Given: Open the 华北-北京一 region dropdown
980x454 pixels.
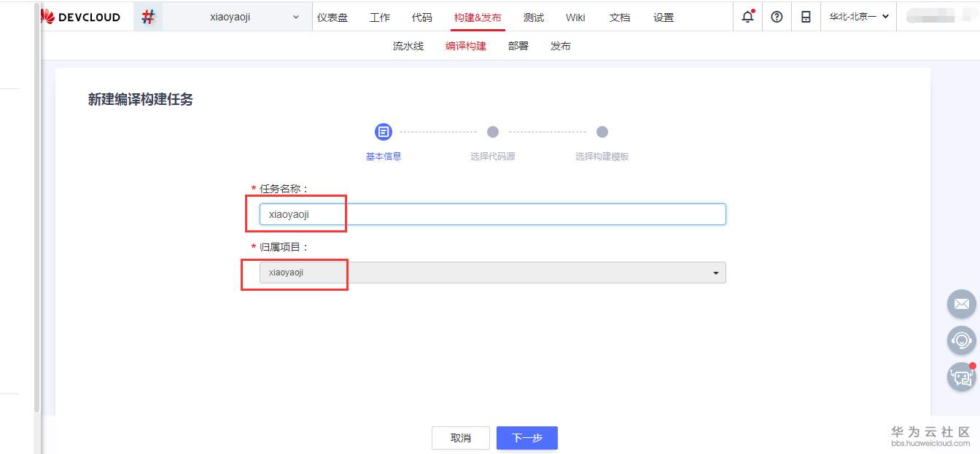Looking at the screenshot, I should click(858, 16).
